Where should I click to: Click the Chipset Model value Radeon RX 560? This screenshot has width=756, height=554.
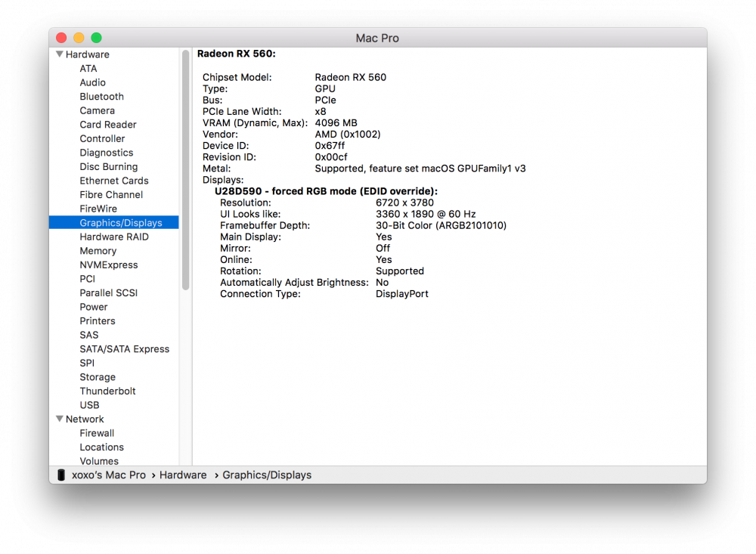click(x=351, y=77)
